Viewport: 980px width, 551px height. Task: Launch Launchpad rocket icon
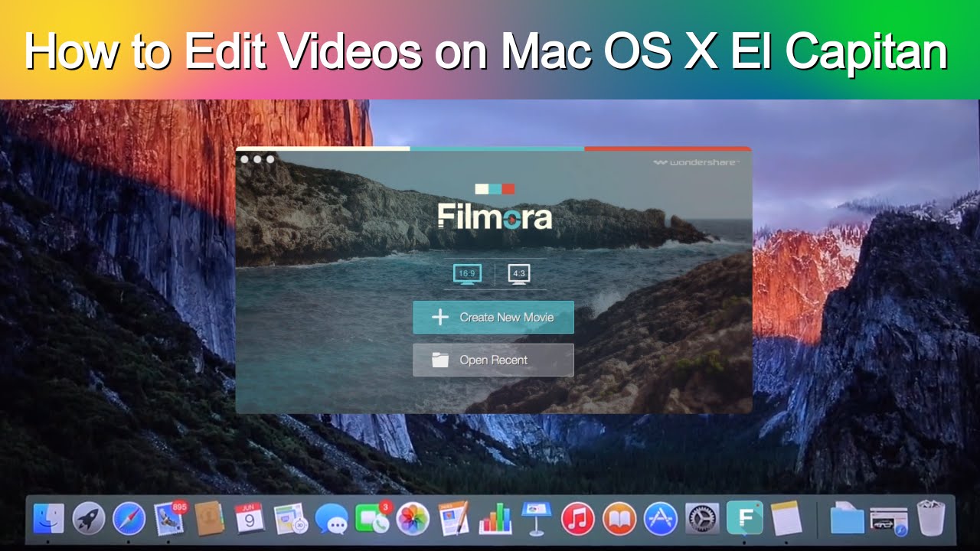pyautogui.click(x=89, y=520)
